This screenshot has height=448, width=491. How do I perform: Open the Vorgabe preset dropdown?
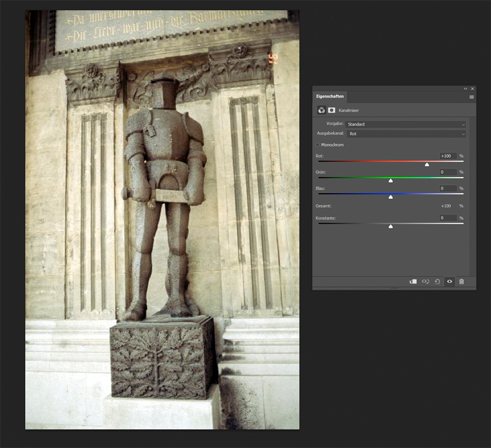[406, 124]
